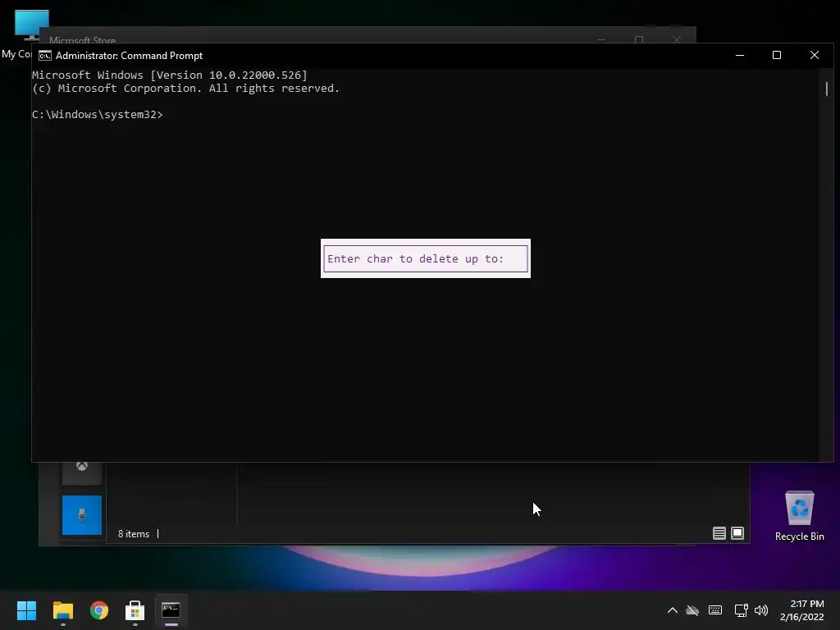Open the touch keyboard tray icon
The height and width of the screenshot is (630, 840).
tap(715, 610)
